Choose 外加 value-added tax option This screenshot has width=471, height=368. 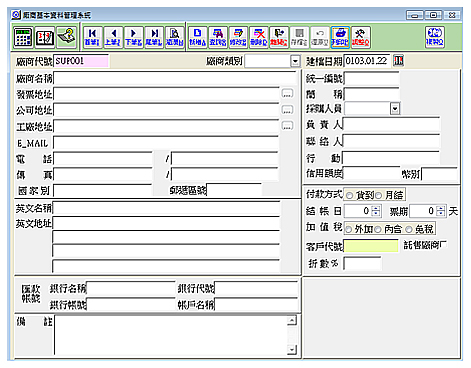349,229
